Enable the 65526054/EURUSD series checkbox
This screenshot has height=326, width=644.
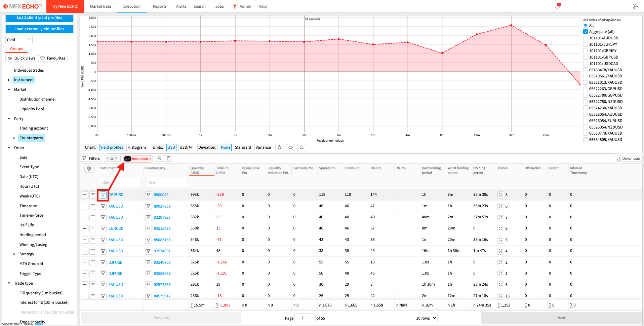pyautogui.click(x=586, y=121)
